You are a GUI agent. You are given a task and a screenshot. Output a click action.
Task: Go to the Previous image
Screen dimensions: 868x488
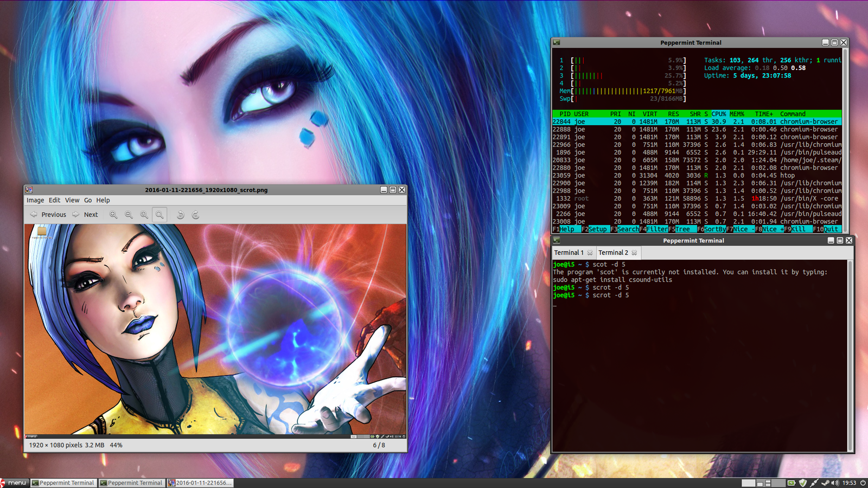coord(48,215)
